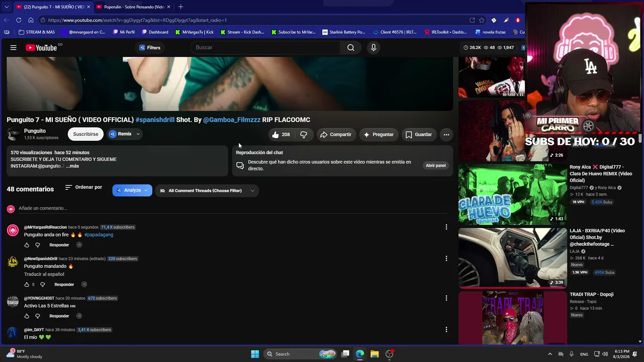Open the TRADI TRAP - Dopoji thumbnail
Viewport: 644px width, 362px height.
(x=512, y=318)
